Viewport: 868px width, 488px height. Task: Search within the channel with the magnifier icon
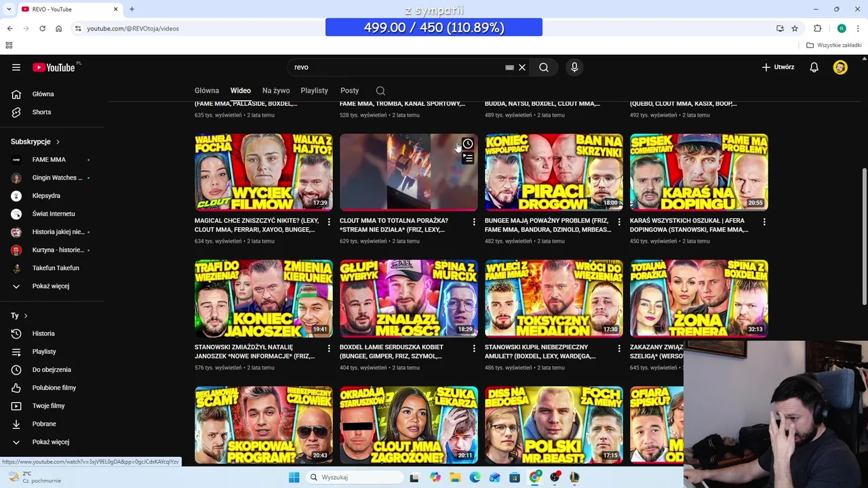pos(380,90)
